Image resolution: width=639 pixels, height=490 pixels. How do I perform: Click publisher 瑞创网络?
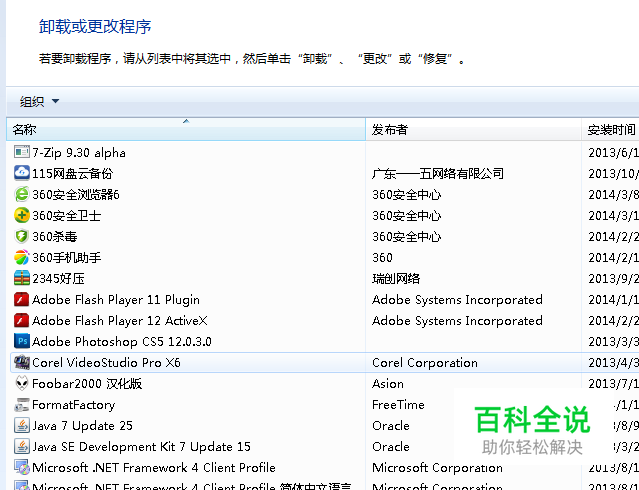[x=396, y=278]
